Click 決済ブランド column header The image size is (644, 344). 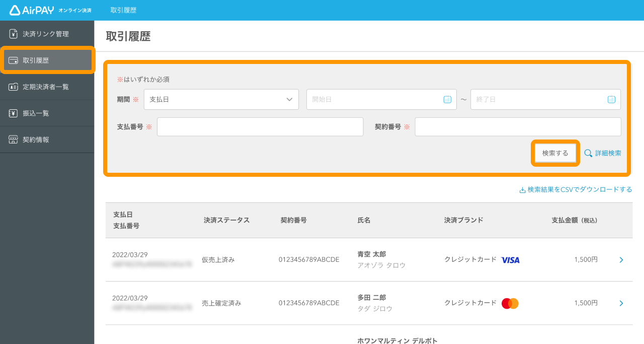pos(464,220)
